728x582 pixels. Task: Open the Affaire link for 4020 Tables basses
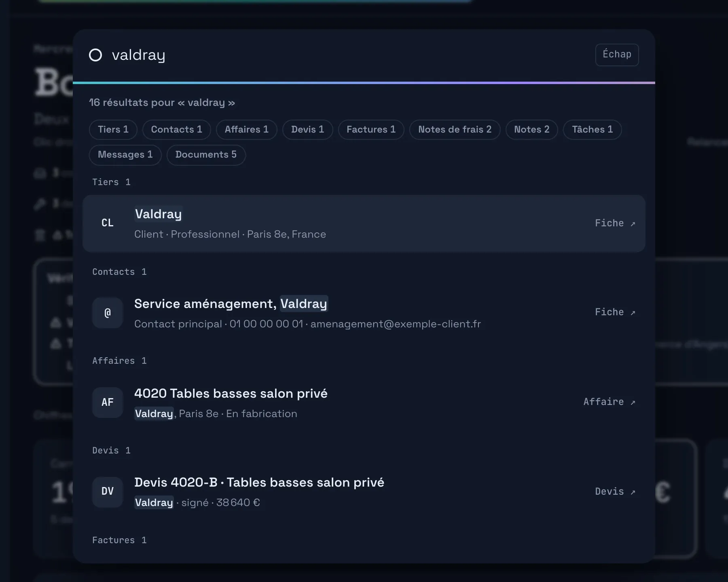pyautogui.click(x=609, y=402)
